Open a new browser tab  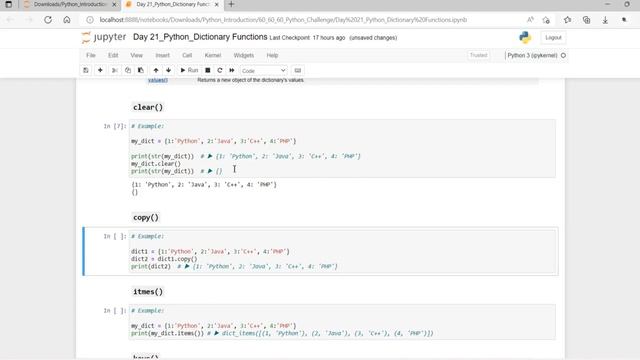pyautogui.click(x=231, y=4)
